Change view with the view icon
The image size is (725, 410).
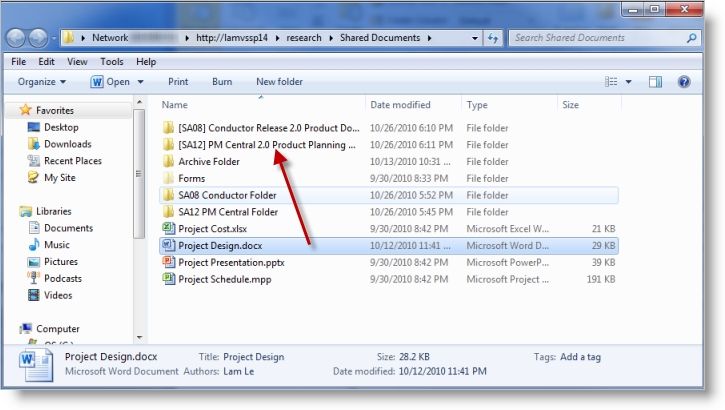[x=611, y=82]
